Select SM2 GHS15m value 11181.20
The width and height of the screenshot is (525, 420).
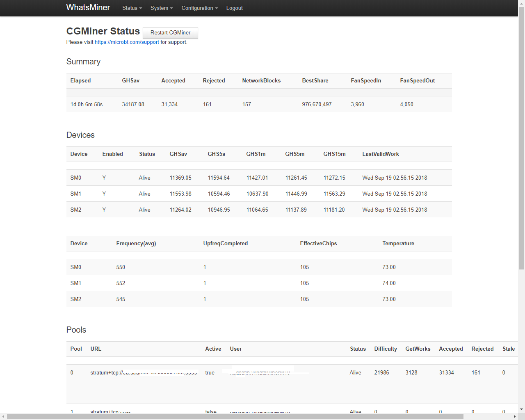(334, 210)
